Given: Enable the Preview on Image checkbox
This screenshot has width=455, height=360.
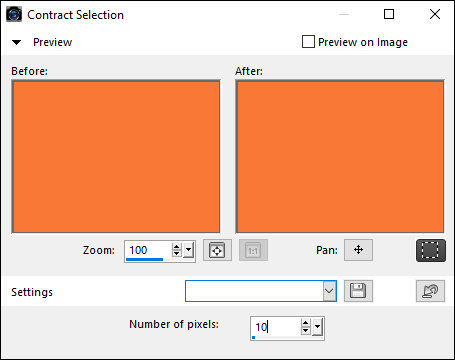Looking at the screenshot, I should pyautogui.click(x=308, y=42).
